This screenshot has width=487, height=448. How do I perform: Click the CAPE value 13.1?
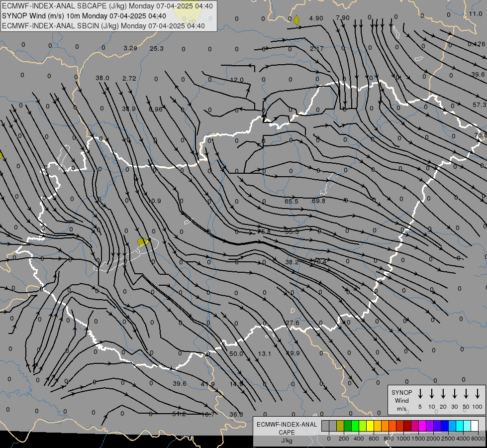(264, 353)
